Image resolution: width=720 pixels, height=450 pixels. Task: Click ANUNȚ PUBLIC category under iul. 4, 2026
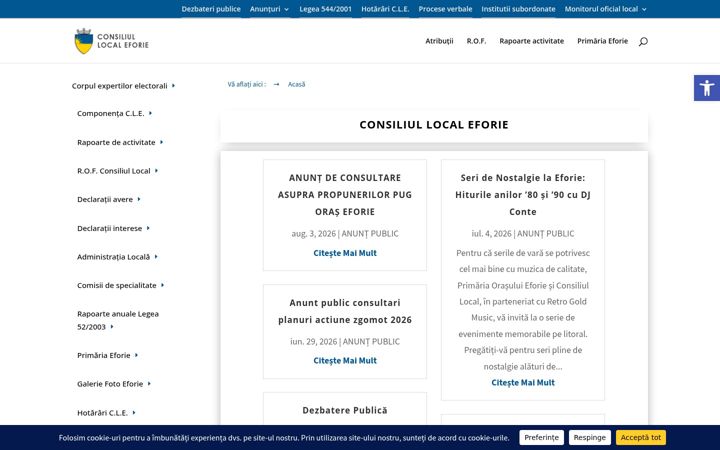pyautogui.click(x=546, y=233)
